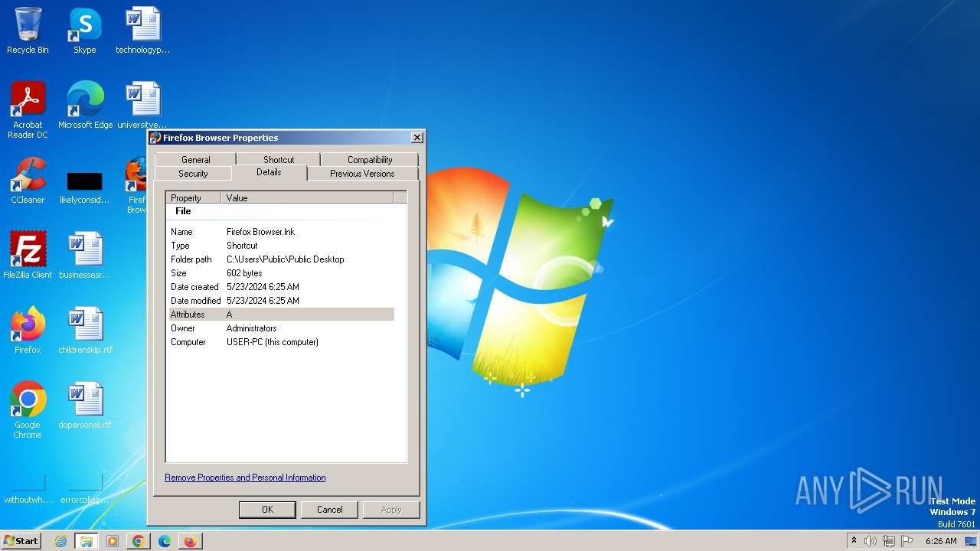Click the 6:26 AM system clock
The width and height of the screenshot is (980, 551).
pyautogui.click(x=941, y=541)
